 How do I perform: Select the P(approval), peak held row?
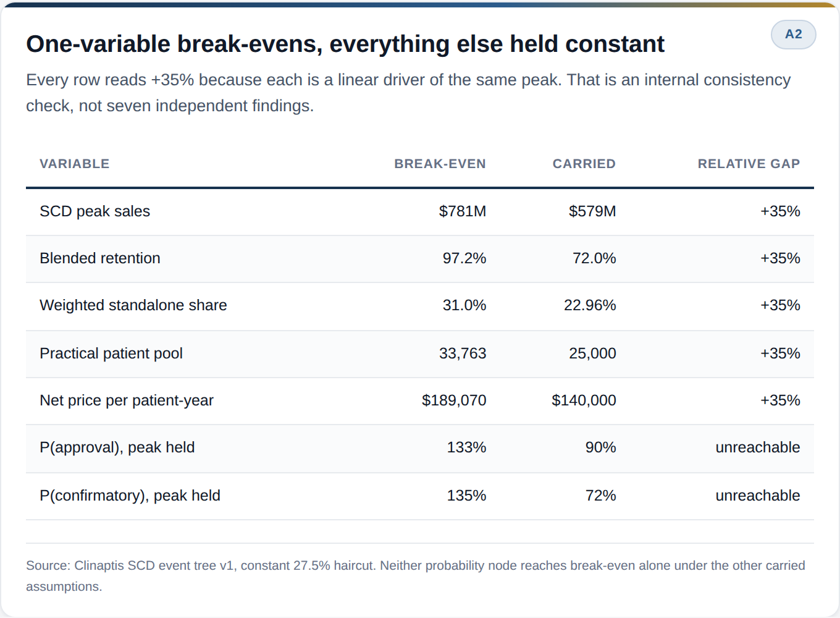[x=420, y=449]
